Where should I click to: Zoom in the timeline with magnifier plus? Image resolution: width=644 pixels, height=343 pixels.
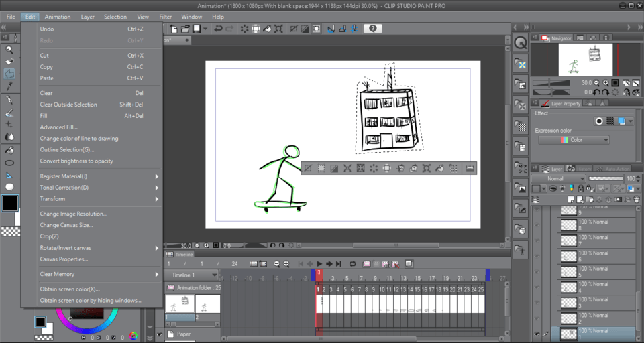[286, 264]
